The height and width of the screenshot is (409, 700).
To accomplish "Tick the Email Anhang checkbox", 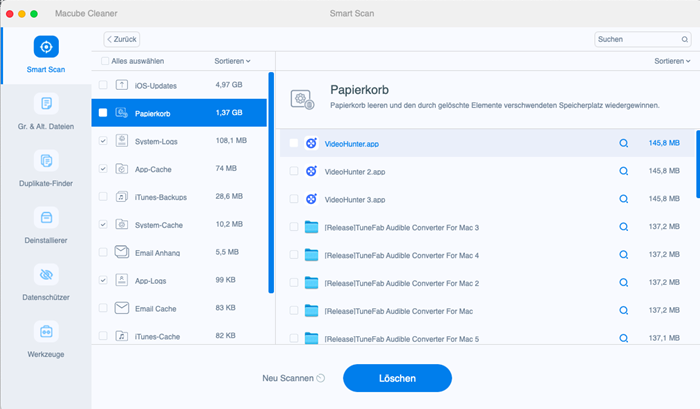I will click(103, 252).
